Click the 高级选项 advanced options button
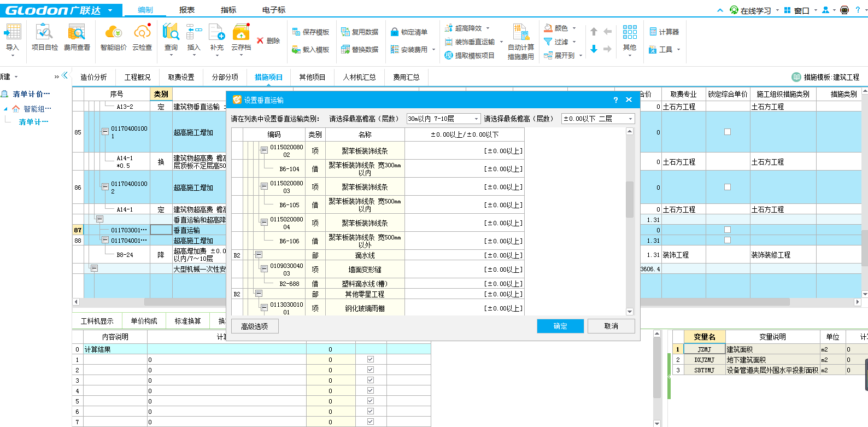Viewport: 868px width, 427px height. [255, 326]
